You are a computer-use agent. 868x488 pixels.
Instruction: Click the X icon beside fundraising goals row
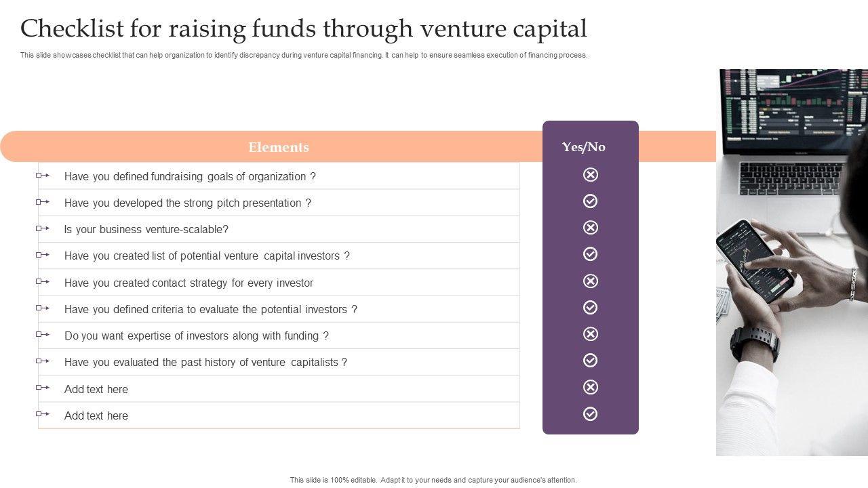[x=591, y=175]
